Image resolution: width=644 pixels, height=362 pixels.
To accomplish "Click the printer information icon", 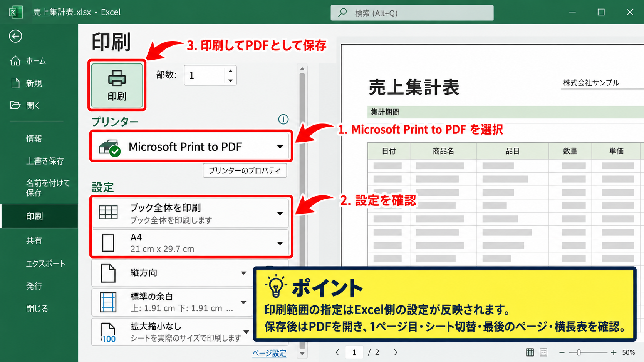I will 283,119.
